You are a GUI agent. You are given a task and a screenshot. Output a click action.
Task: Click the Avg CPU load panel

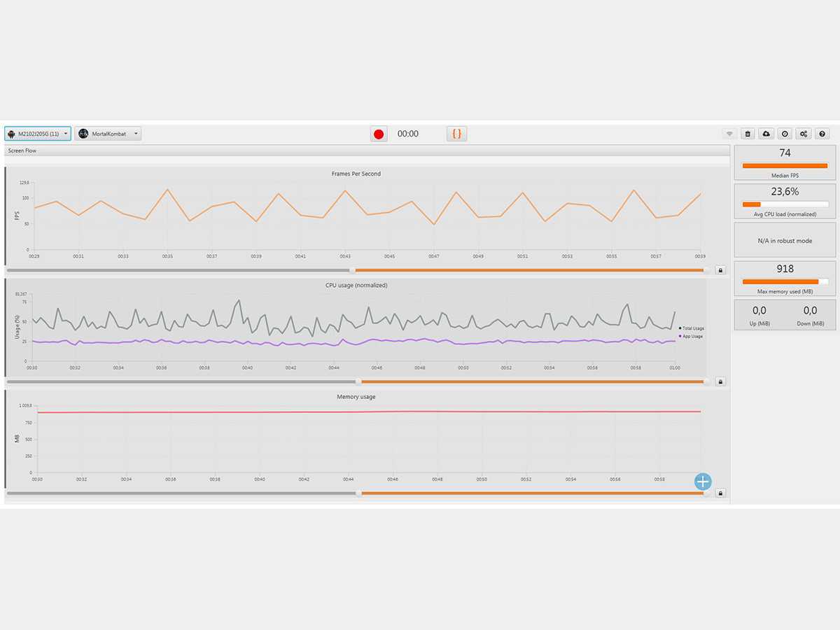click(785, 202)
